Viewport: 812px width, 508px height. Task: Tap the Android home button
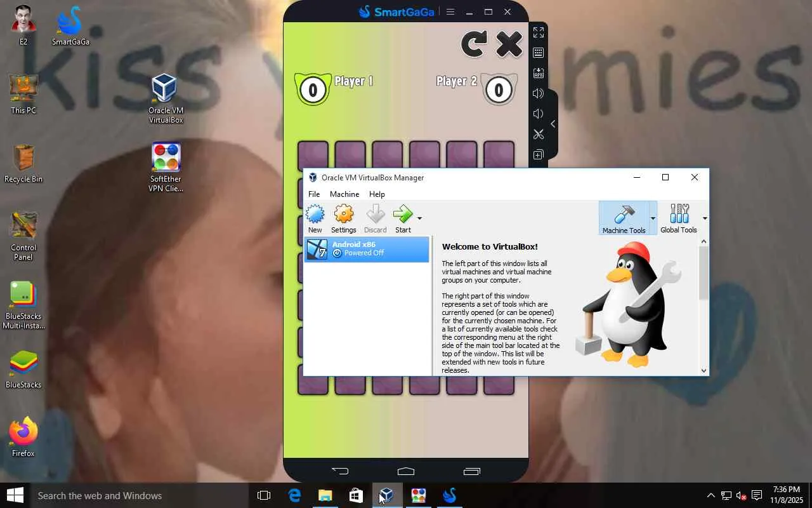point(406,471)
